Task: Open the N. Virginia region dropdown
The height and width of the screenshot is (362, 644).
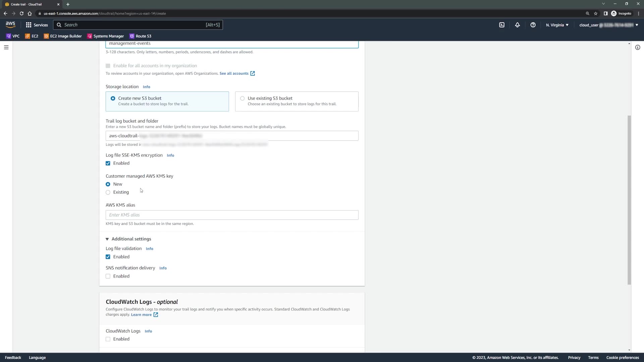Action: click(x=557, y=25)
